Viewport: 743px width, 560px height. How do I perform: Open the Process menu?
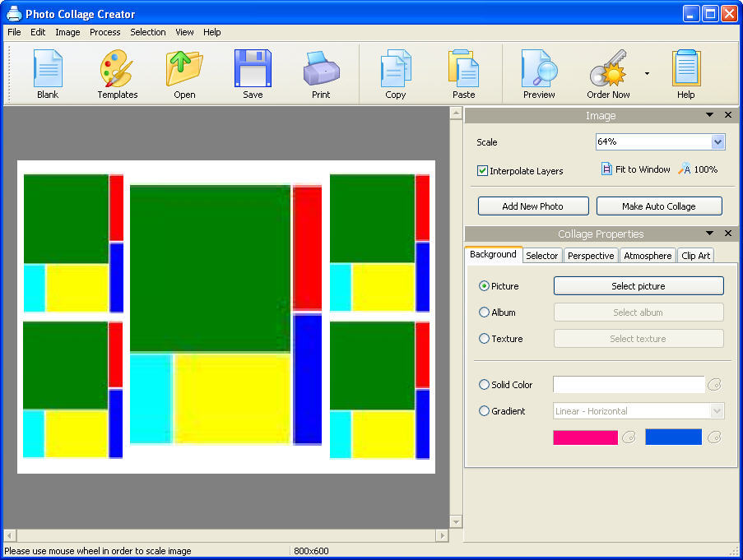[x=104, y=32]
